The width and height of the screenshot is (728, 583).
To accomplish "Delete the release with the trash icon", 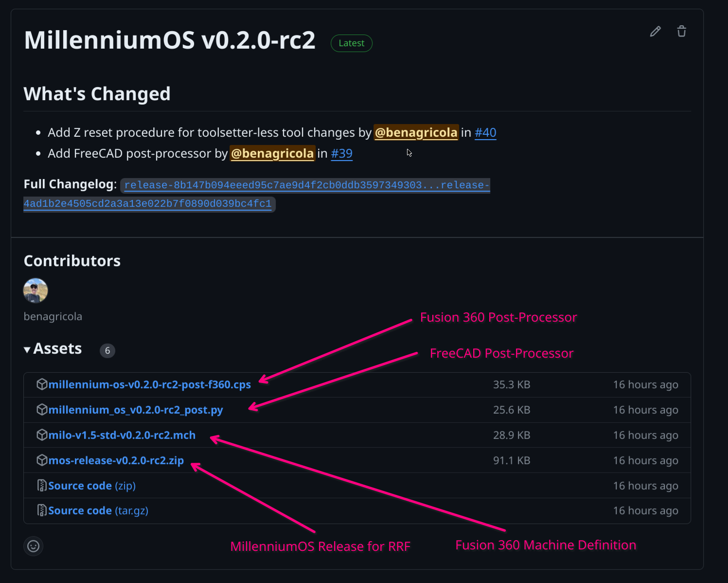I will (682, 32).
